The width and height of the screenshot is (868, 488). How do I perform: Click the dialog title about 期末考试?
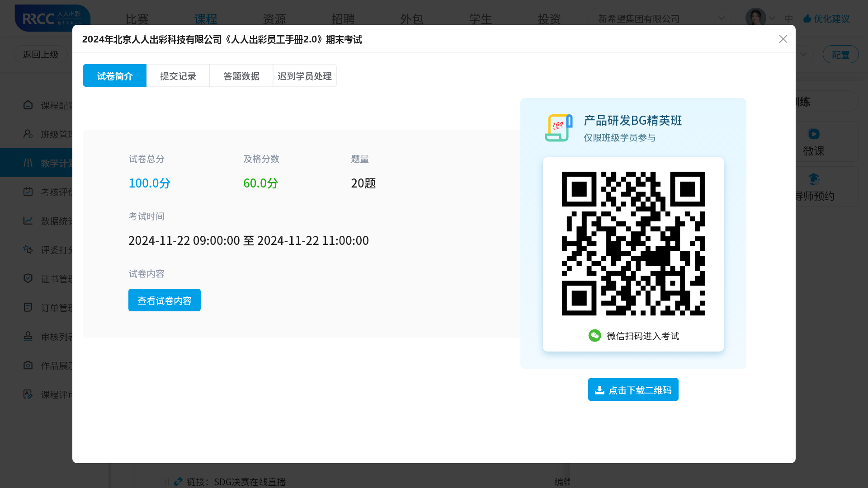[222, 39]
